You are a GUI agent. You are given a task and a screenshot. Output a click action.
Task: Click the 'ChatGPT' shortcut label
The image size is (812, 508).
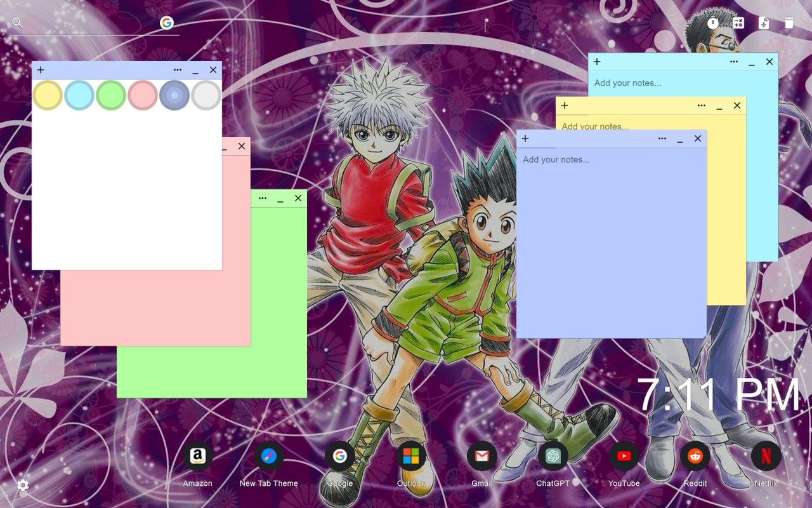[553, 483]
